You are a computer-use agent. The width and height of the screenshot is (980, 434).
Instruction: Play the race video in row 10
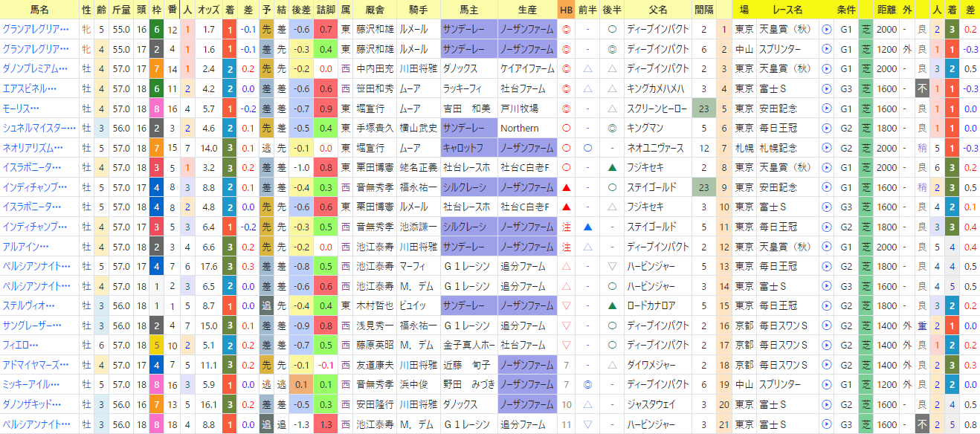click(827, 207)
